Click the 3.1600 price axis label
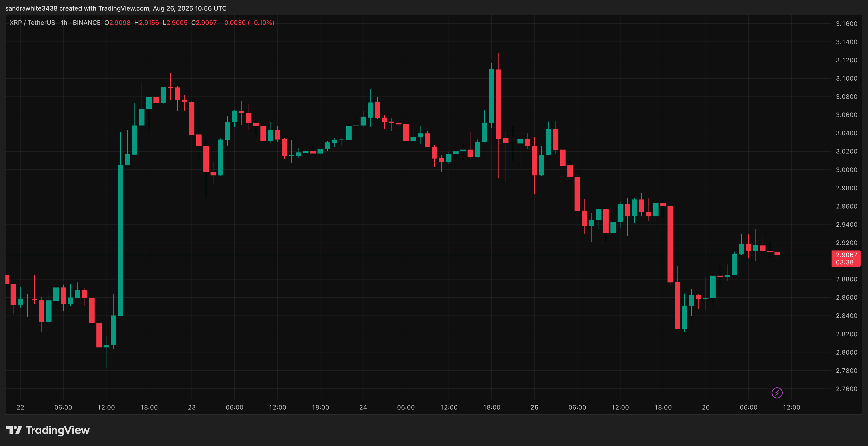Viewport: 868px width, 446px height. coord(846,24)
